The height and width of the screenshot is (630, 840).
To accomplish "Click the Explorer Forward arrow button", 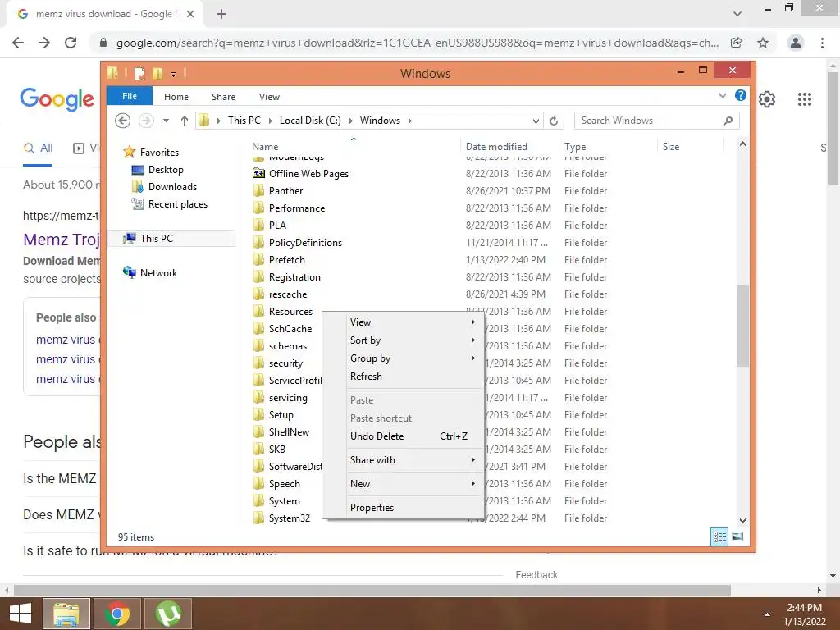I will click(x=146, y=121).
